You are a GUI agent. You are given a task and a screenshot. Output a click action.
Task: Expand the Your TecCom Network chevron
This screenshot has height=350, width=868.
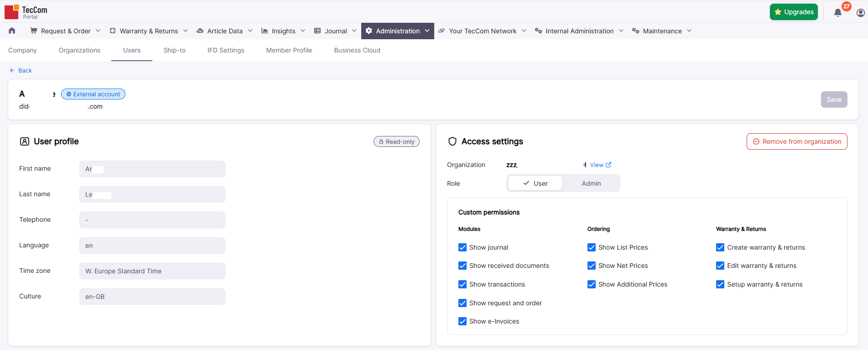[x=524, y=31]
